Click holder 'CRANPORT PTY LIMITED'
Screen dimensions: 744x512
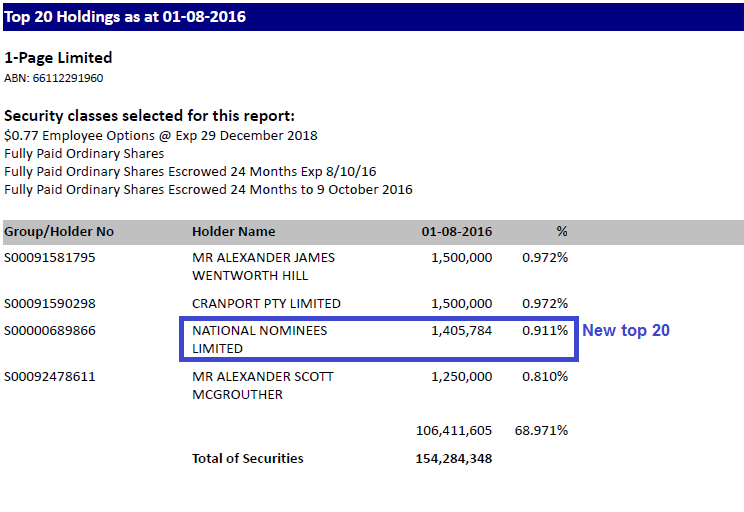click(266, 304)
